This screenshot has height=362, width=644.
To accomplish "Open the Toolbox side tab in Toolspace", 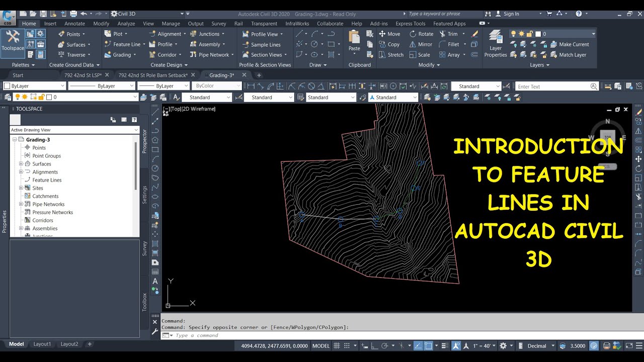I will (145, 302).
